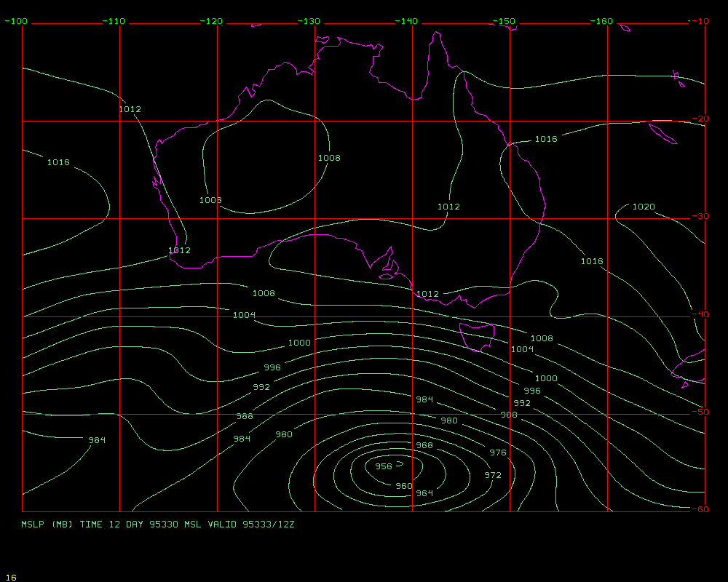Select the -30 latitude label
728x582 pixels.
point(700,216)
